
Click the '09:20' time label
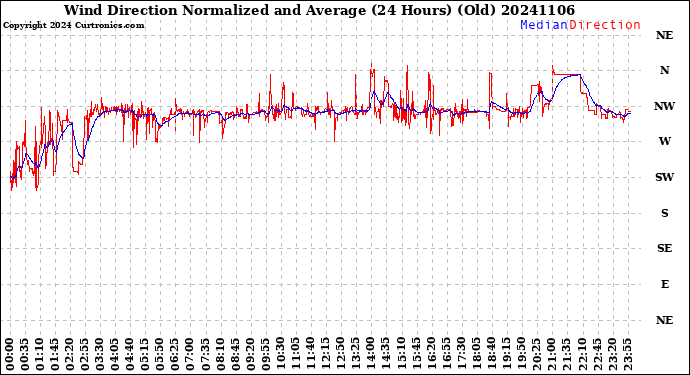pos(251,354)
